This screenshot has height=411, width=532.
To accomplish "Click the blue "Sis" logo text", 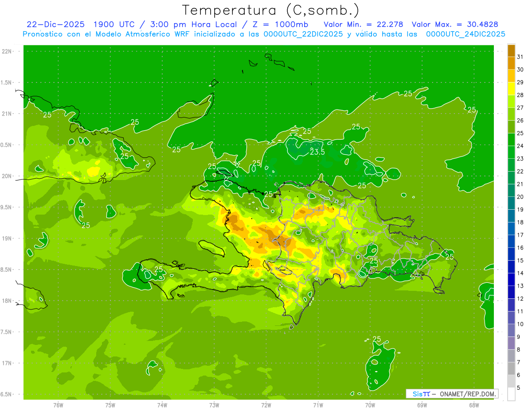I will 417,394.
